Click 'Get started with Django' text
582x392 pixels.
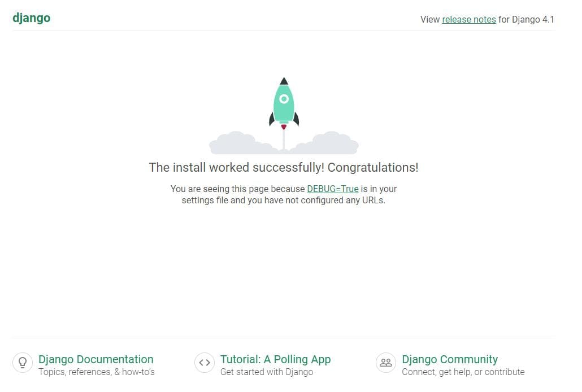[267, 372]
